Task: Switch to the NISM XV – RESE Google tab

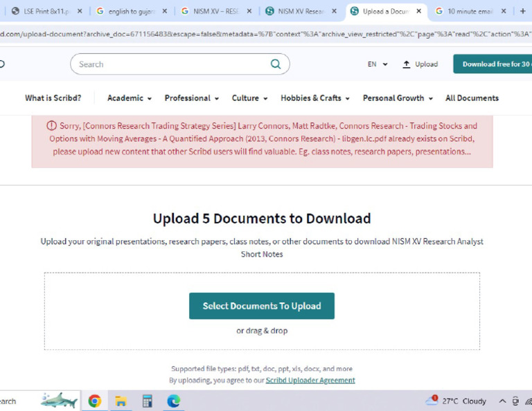Action: tap(215, 11)
